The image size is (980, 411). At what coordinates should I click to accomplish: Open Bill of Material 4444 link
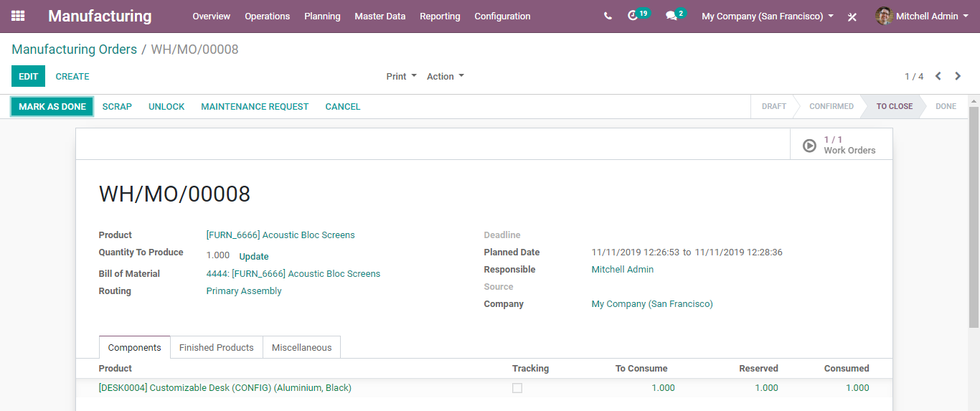tap(293, 273)
